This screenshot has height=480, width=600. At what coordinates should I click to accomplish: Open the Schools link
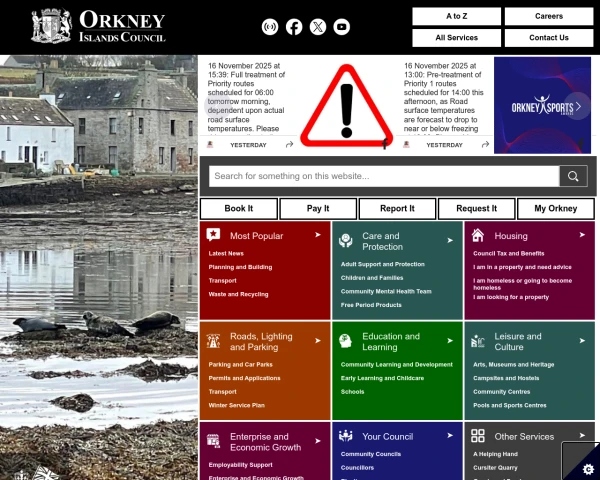pyautogui.click(x=352, y=392)
